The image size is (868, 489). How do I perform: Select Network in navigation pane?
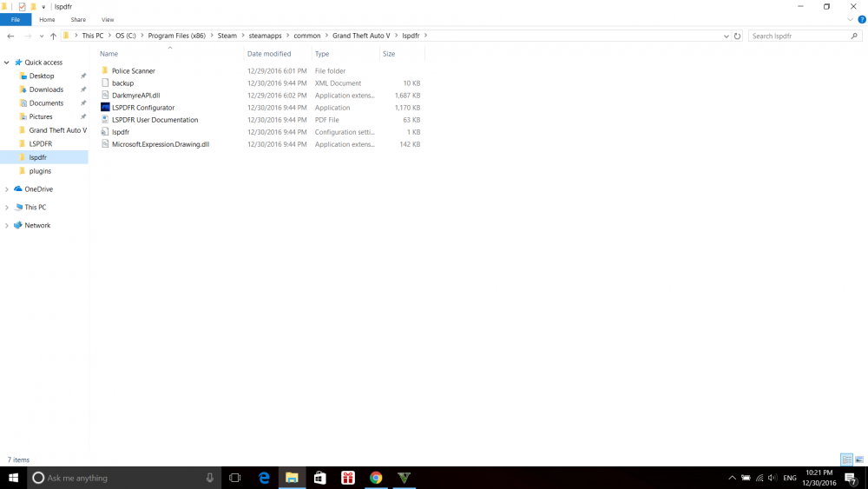37,226
